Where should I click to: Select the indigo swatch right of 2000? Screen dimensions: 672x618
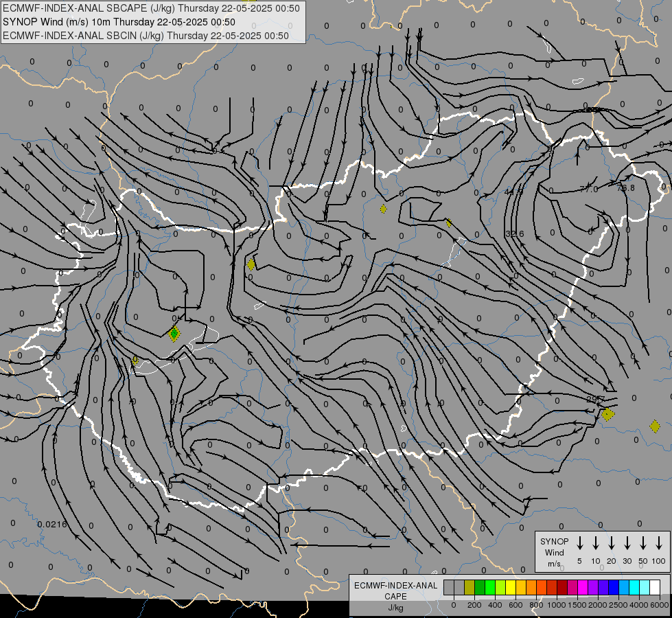(x=604, y=588)
